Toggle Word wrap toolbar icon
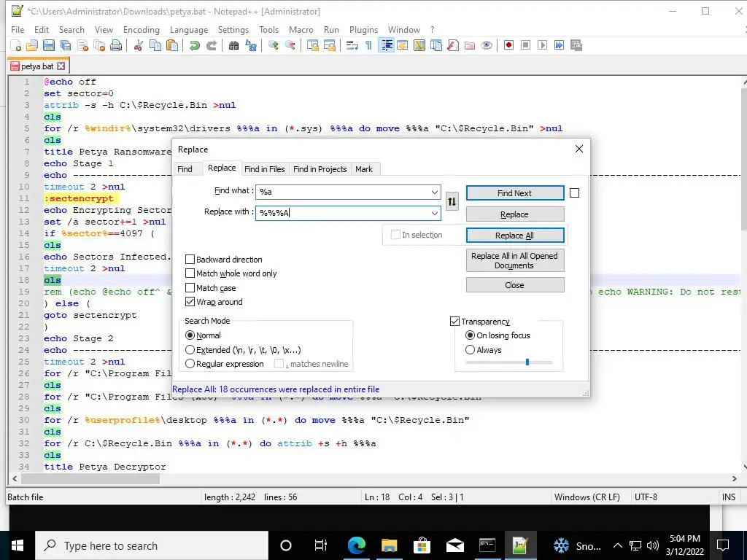 coord(352,46)
